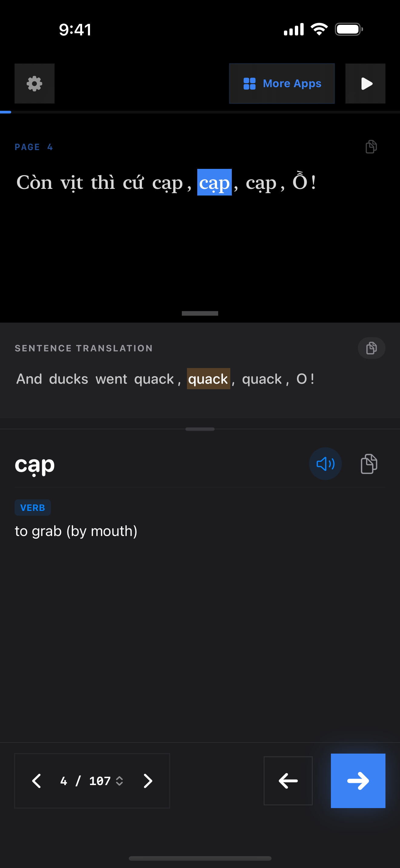Viewport: 400px width, 868px height.
Task: Go to the next page chevron
Action: tap(148, 781)
